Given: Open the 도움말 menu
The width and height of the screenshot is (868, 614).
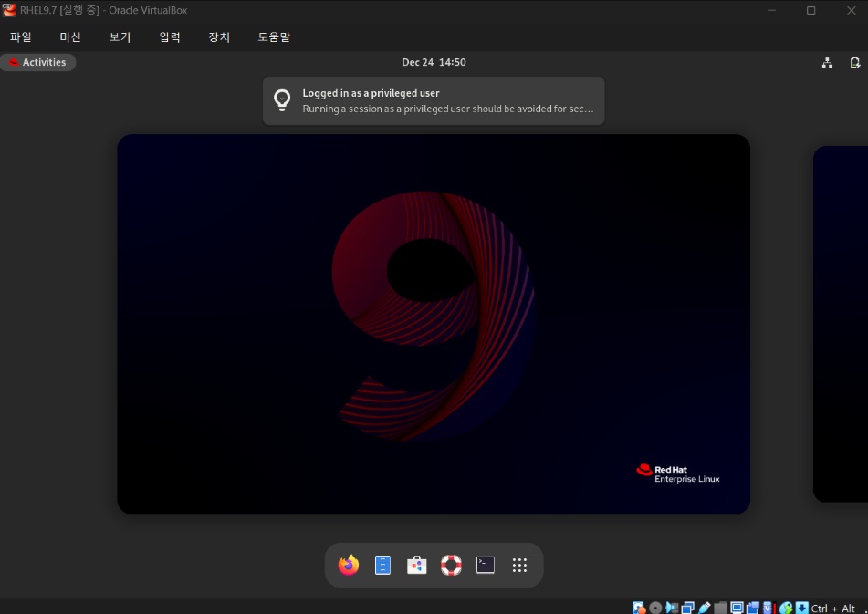Looking at the screenshot, I should [274, 37].
